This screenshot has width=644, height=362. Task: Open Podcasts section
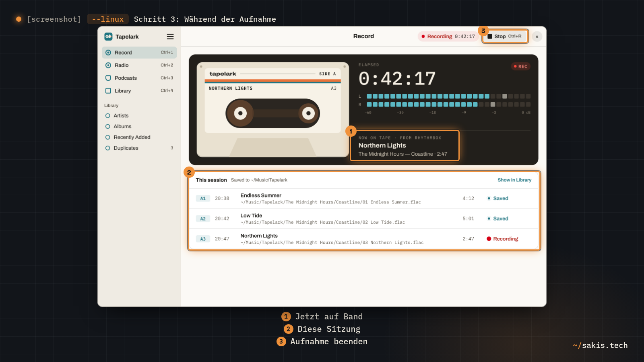click(139, 78)
